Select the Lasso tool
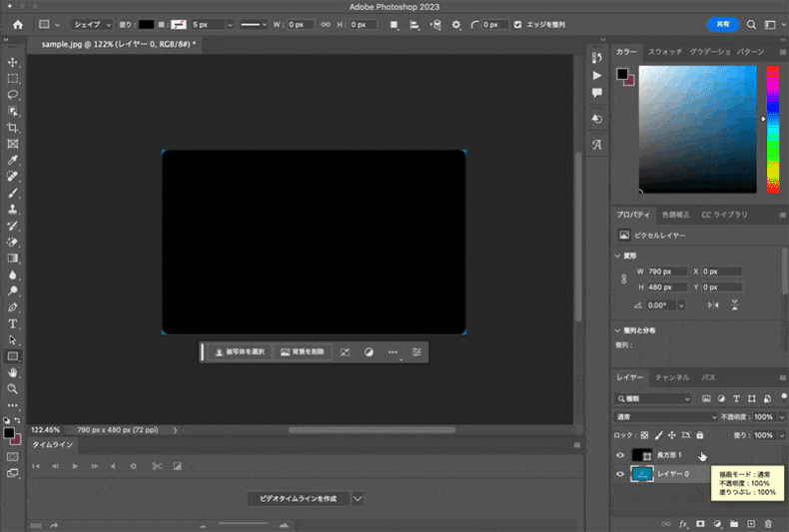The height and width of the screenshot is (532, 789). coord(13,95)
